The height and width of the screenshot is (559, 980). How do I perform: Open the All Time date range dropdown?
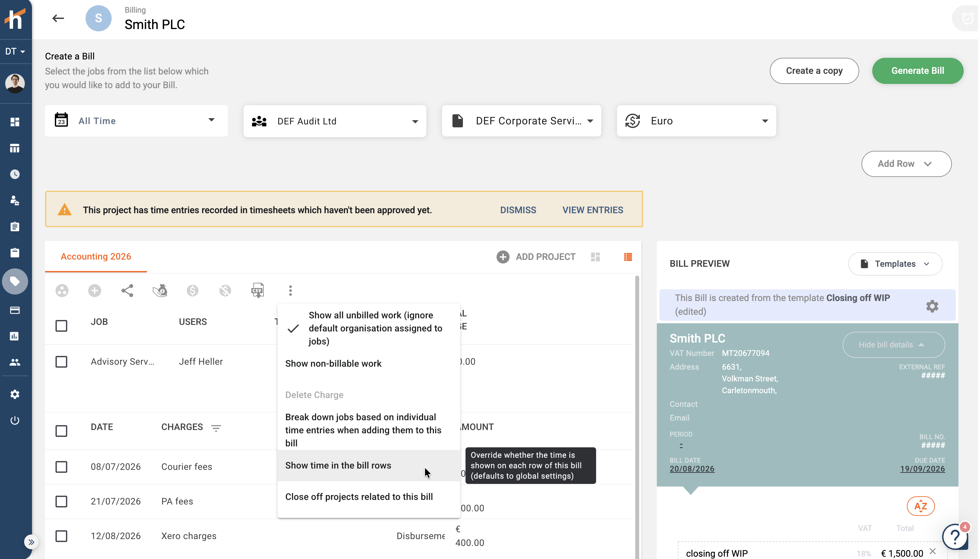pyautogui.click(x=136, y=121)
